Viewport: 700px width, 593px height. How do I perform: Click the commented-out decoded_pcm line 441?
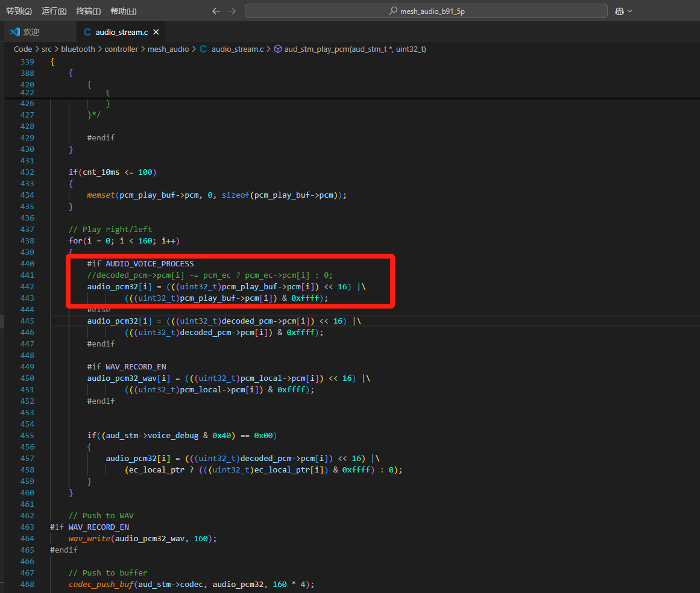210,275
